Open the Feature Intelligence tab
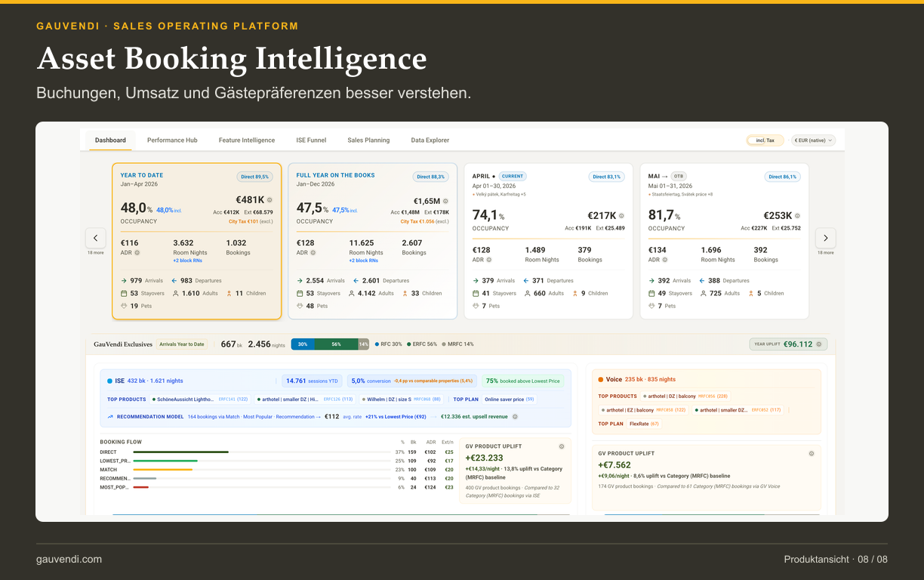924x580 pixels. tap(247, 140)
